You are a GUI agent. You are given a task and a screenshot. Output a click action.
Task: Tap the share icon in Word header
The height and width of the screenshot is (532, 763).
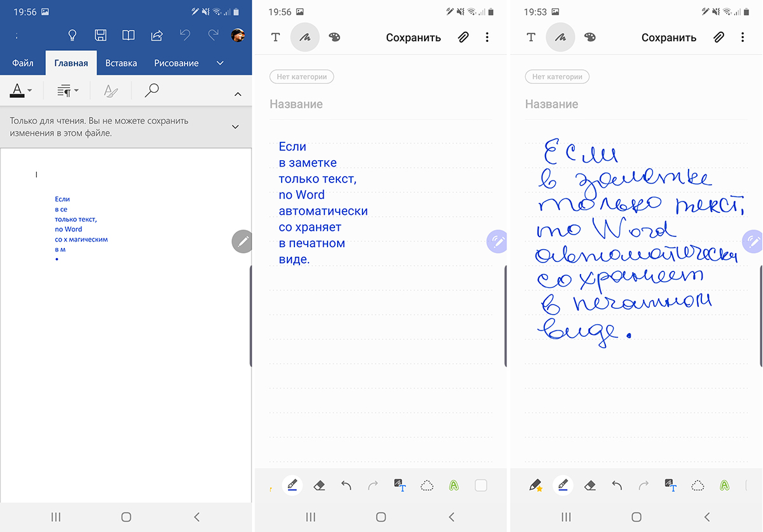pyautogui.click(x=156, y=36)
